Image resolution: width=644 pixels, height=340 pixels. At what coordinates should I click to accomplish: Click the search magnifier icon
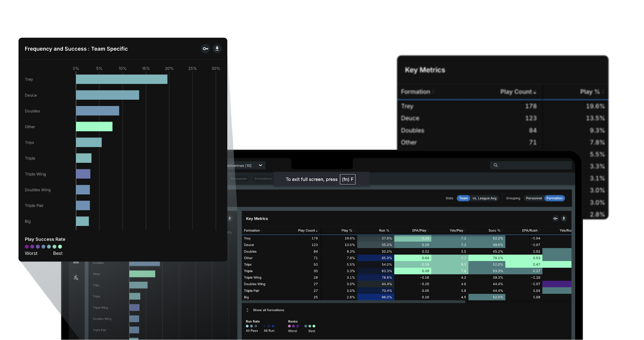tap(495, 165)
